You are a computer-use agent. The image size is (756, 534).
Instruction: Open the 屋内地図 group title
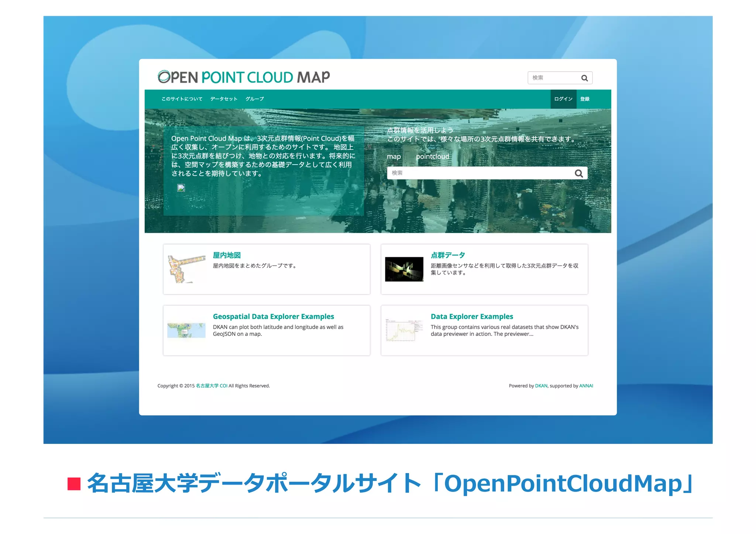pos(227,255)
